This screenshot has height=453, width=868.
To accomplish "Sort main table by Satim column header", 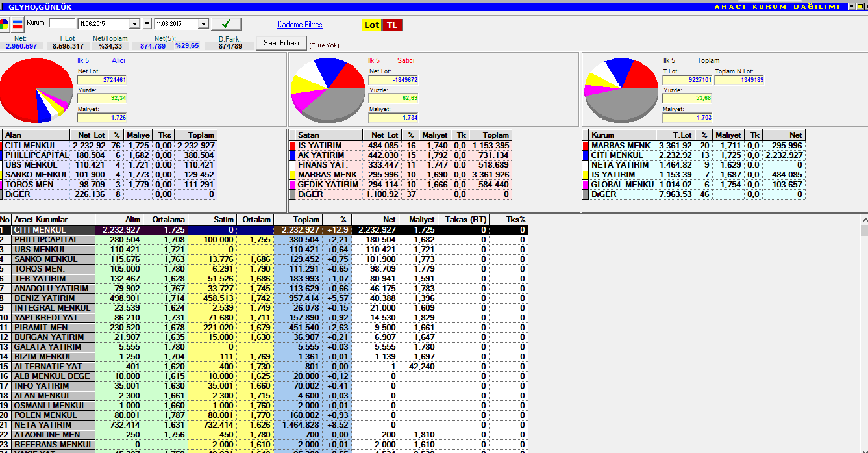I will [213, 220].
